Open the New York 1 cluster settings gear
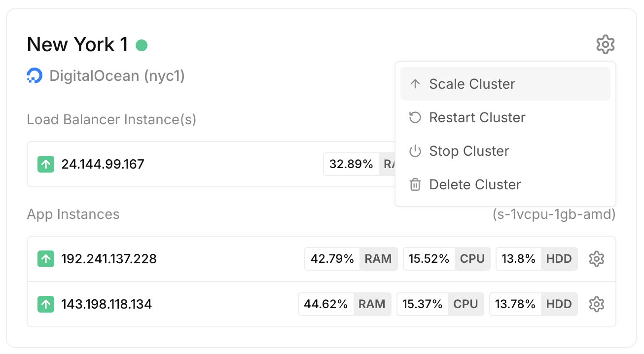644x354 pixels. pos(605,44)
